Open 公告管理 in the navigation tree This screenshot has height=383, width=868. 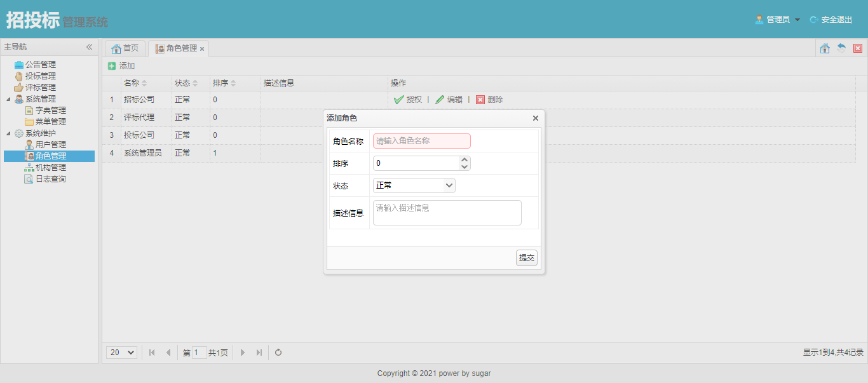click(x=41, y=64)
